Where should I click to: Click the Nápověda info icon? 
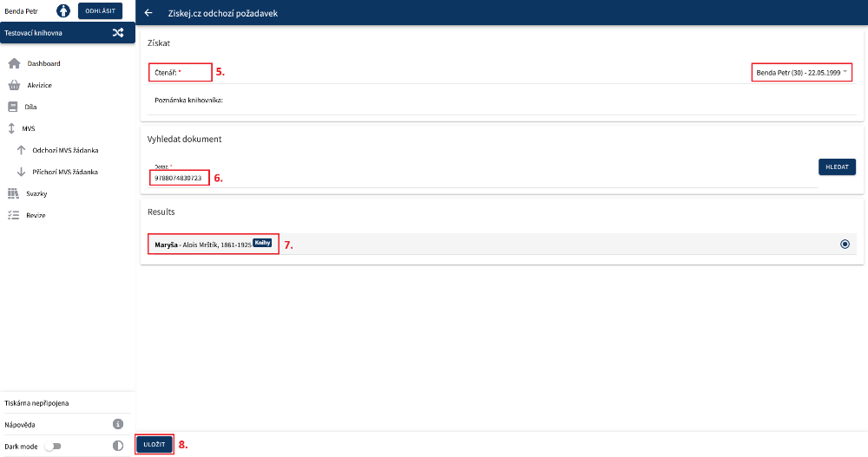(118, 424)
